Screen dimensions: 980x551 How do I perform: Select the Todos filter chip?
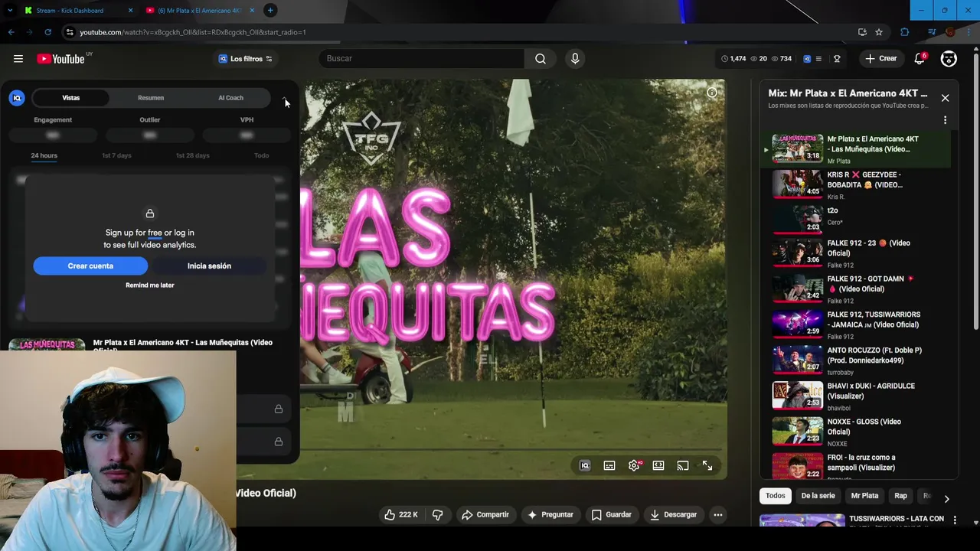coord(776,496)
